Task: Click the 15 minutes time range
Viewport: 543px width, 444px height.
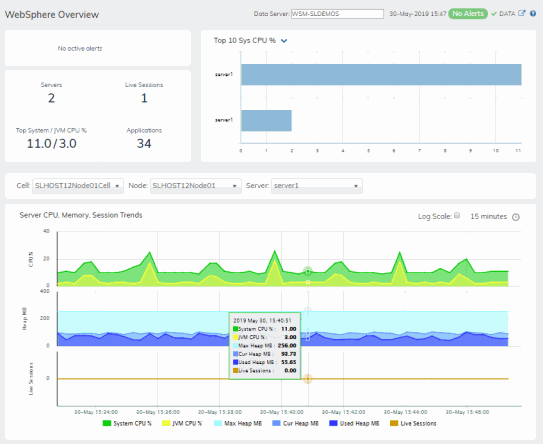Action: [x=488, y=216]
